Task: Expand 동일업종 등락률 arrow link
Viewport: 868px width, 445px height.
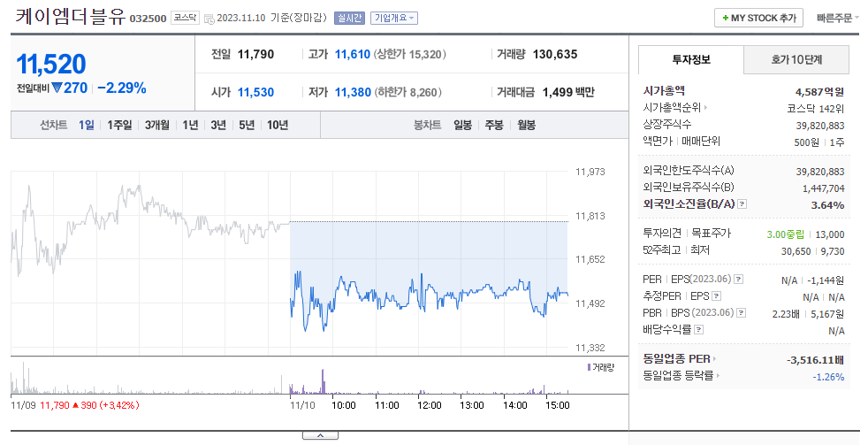Action: [718, 376]
